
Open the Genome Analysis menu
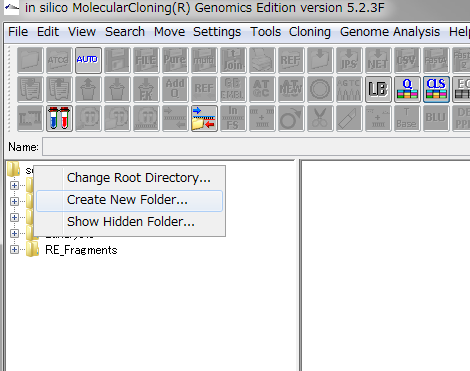(390, 32)
